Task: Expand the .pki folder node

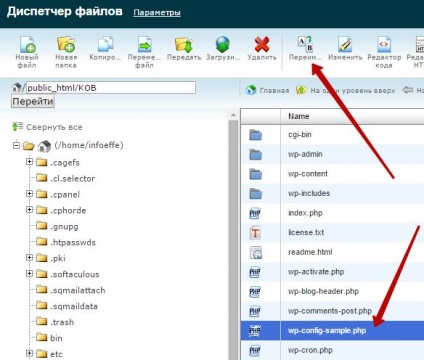Action: click(29, 258)
